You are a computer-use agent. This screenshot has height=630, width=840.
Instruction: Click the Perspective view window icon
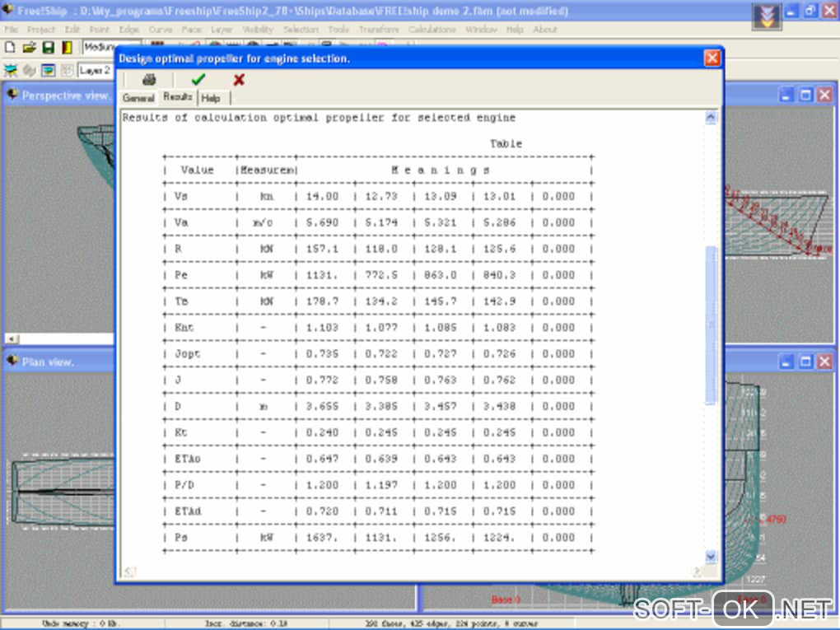click(x=12, y=95)
